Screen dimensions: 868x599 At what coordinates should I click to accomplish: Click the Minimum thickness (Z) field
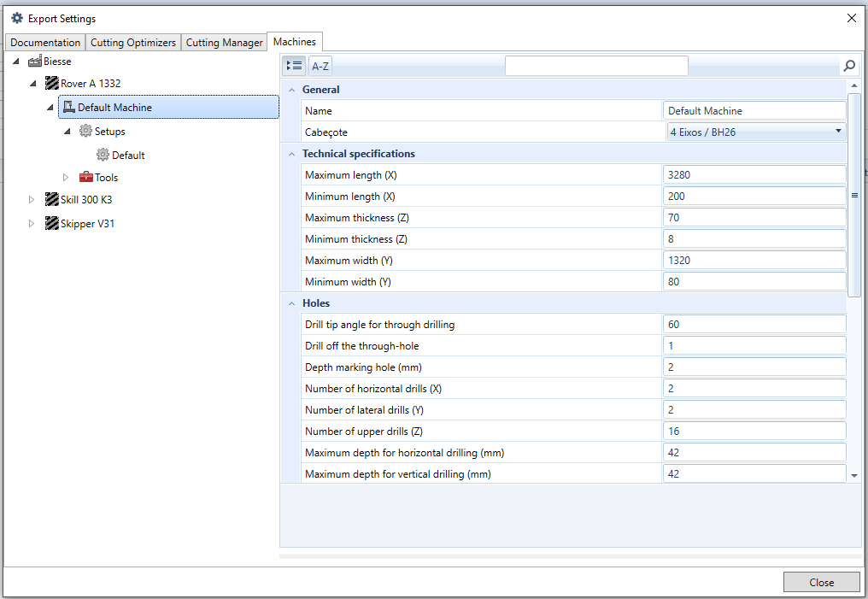coord(754,239)
